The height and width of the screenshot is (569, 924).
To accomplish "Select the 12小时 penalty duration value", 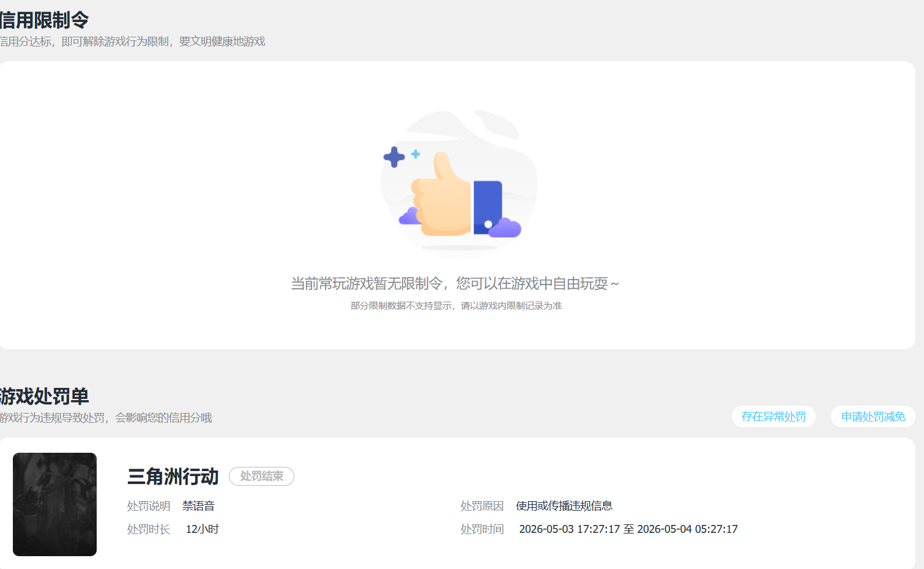I will (203, 529).
